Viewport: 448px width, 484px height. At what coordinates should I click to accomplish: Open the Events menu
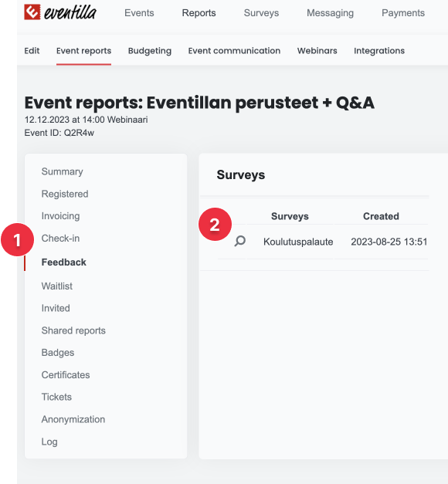tap(139, 13)
